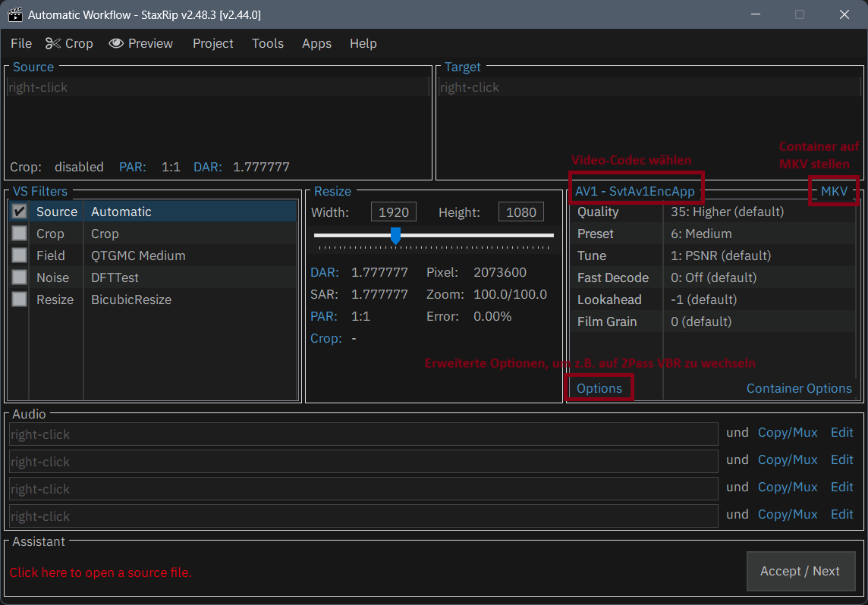Enable the Resize filter checkbox

(x=20, y=299)
